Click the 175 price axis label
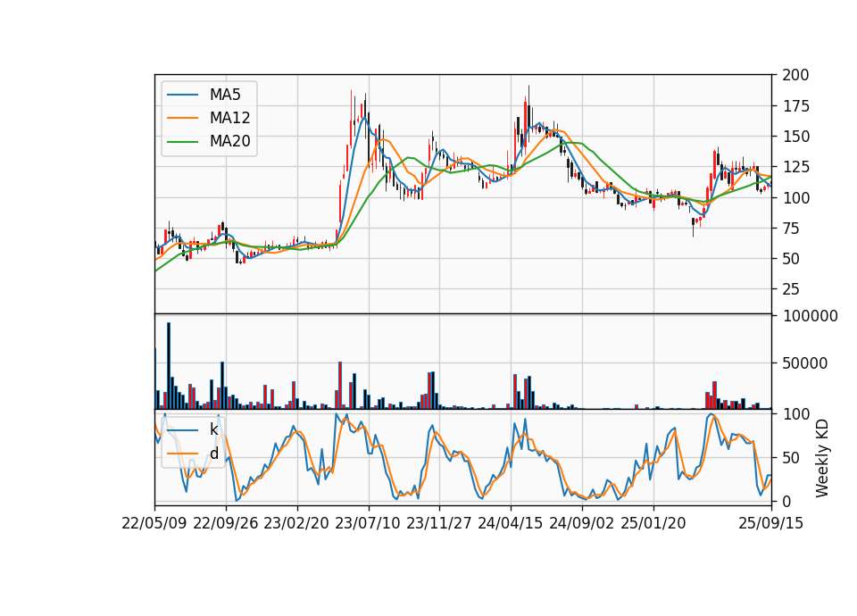The image size is (857, 616). tap(795, 106)
